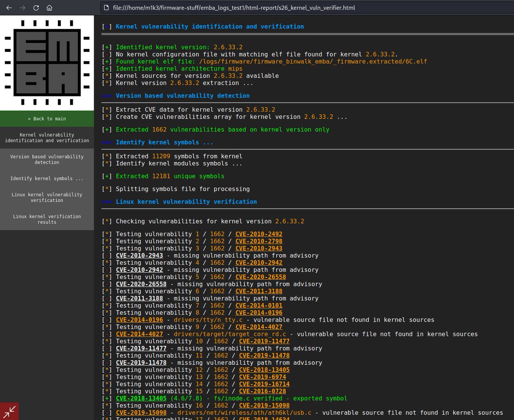The image size is (514, 420).
Task: Click the browser back arrow
Action: pyautogui.click(x=9, y=7)
